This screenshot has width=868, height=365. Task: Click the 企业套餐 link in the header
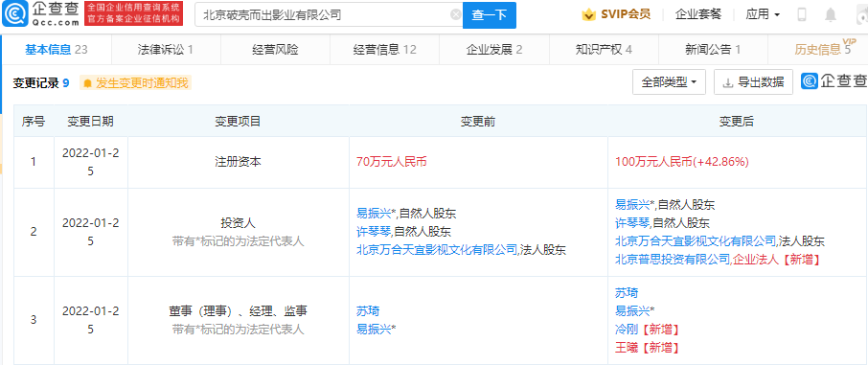698,15
